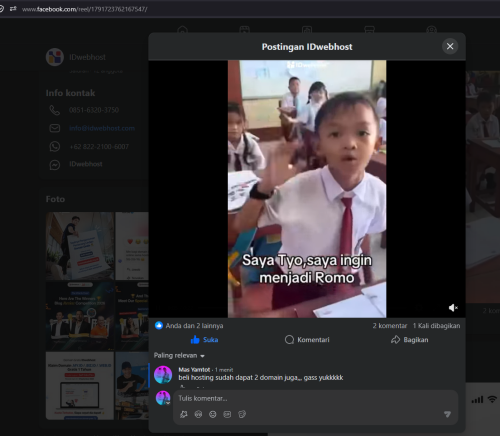Click the IDwebhost watermark on video
Viewport: 500px width, 436px height.
pos(307,65)
